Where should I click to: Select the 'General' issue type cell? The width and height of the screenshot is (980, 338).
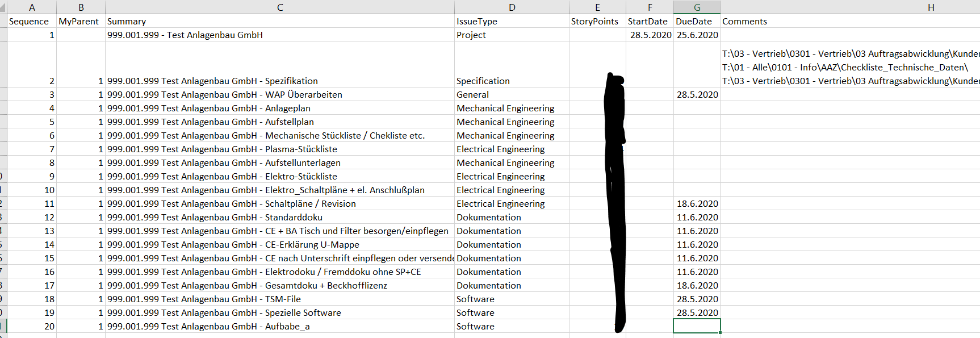[512, 94]
